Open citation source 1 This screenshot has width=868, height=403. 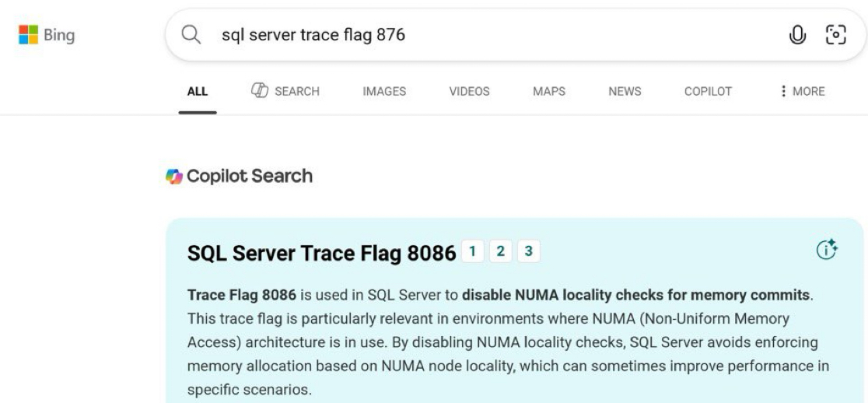click(x=471, y=251)
